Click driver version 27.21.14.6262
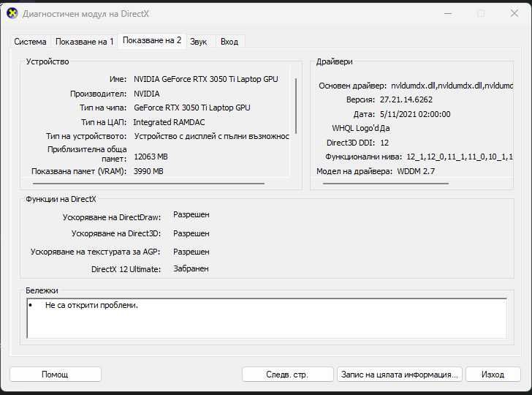 tap(406, 100)
